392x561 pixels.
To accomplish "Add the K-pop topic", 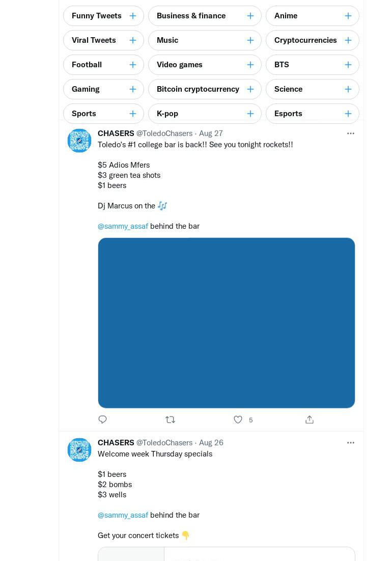I will click(x=250, y=114).
